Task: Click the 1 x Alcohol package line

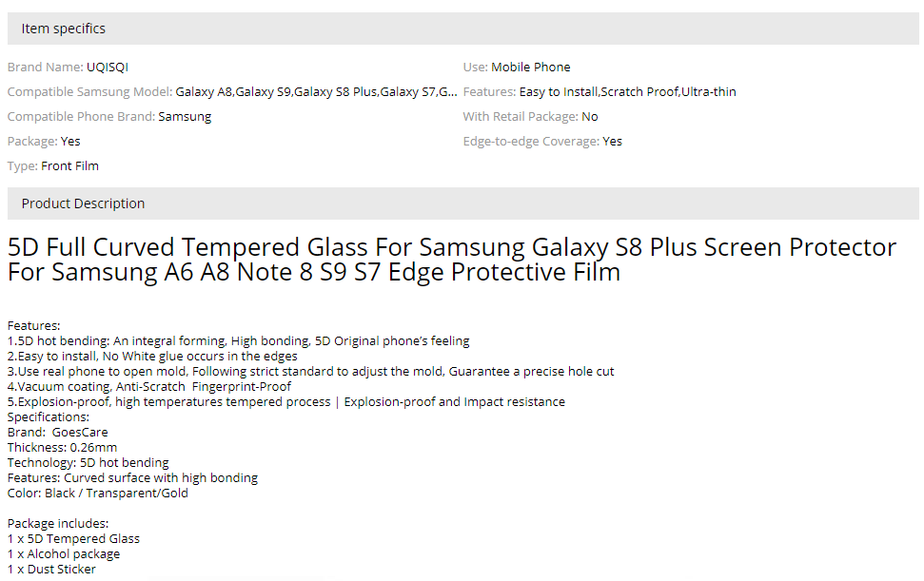Action: [64, 554]
